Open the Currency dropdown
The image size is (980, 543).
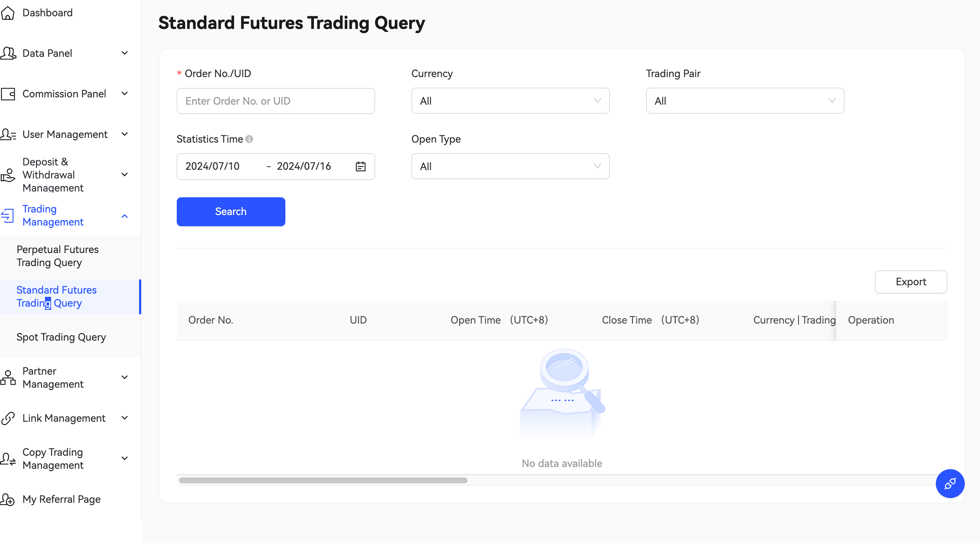(510, 101)
